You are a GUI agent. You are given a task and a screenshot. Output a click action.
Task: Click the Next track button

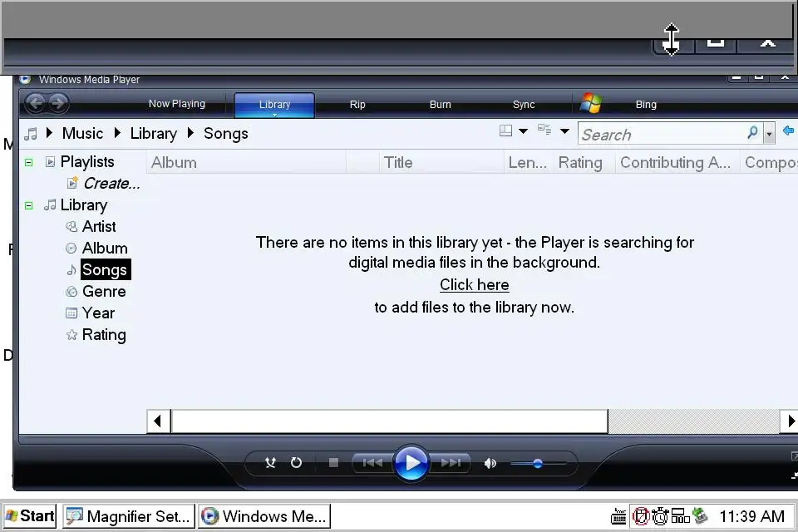click(451, 462)
